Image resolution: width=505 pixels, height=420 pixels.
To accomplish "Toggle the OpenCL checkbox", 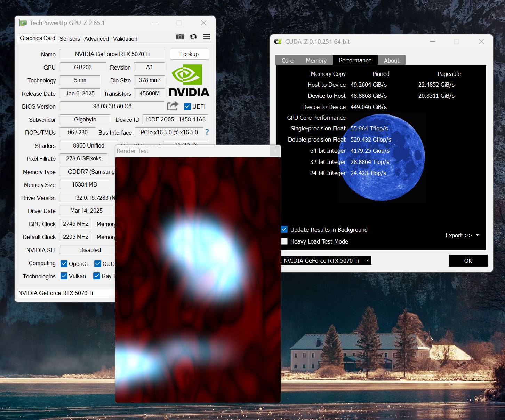I will (64, 264).
